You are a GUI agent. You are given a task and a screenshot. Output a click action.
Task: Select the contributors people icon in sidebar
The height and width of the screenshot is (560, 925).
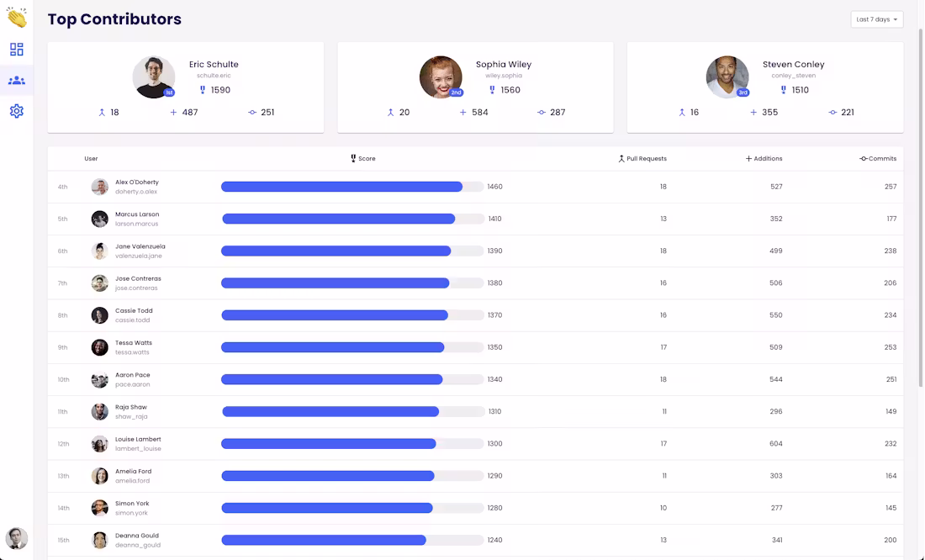[x=17, y=80]
